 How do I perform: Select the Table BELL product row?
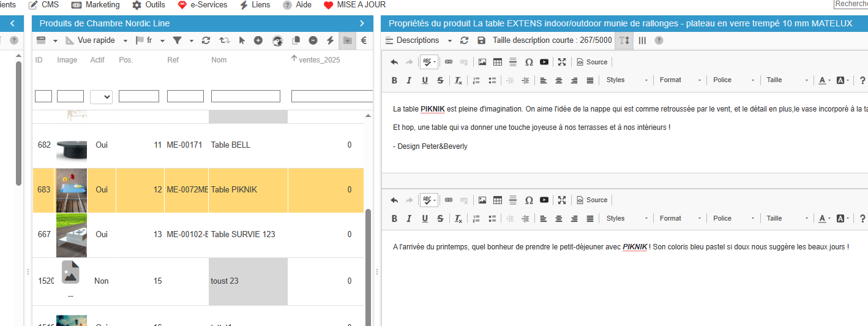[230, 145]
